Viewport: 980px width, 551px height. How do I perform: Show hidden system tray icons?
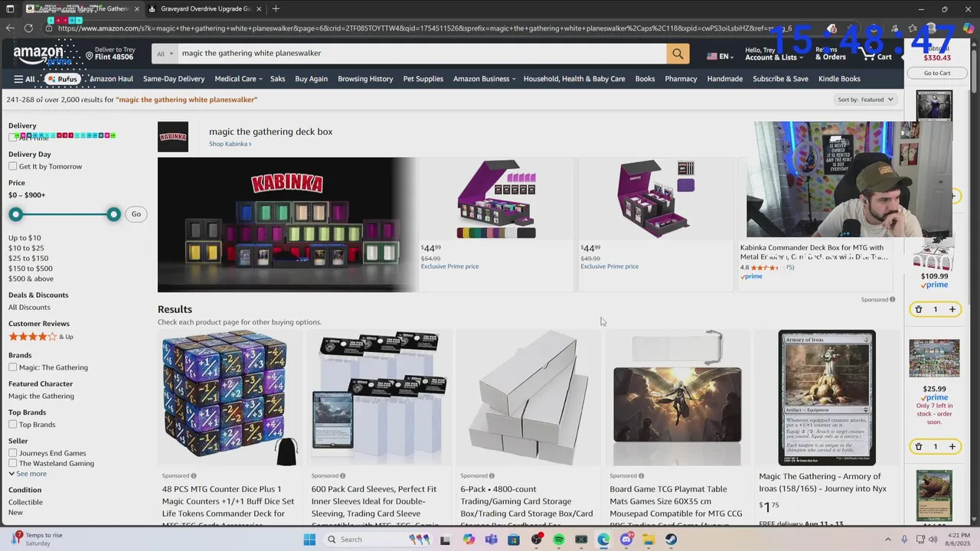[x=888, y=540]
